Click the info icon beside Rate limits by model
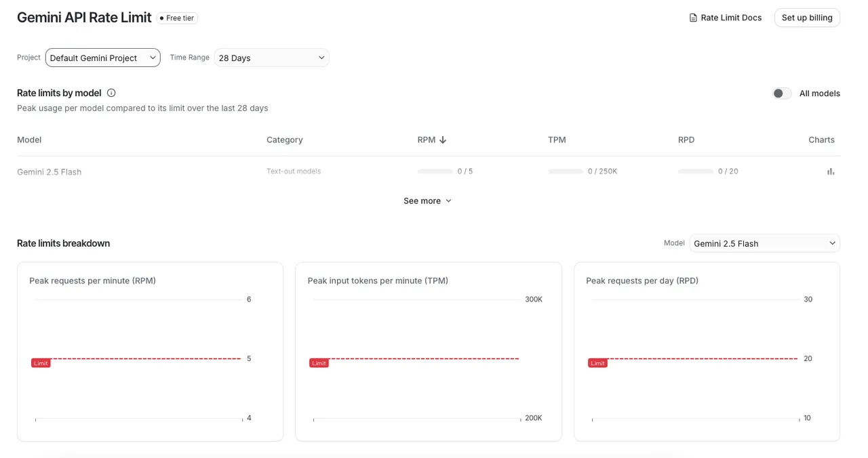 click(x=111, y=93)
